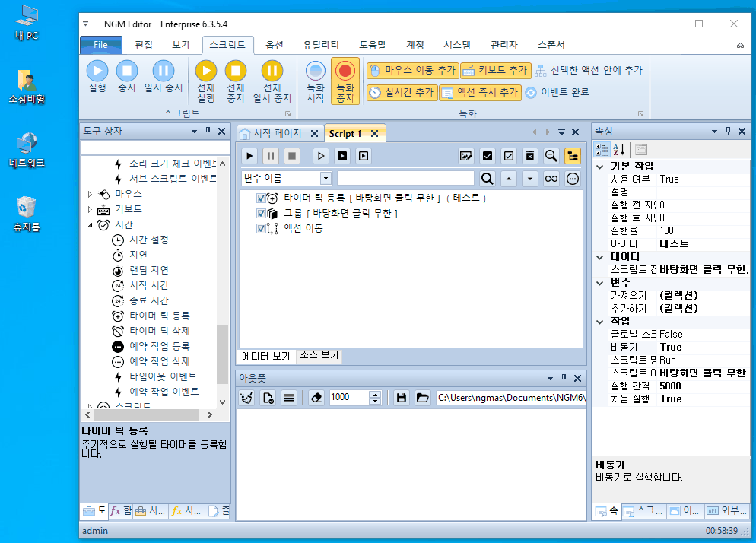Select 예약 작업 등록 in toolbox
Screen dimensions: 756x543
coord(159,346)
